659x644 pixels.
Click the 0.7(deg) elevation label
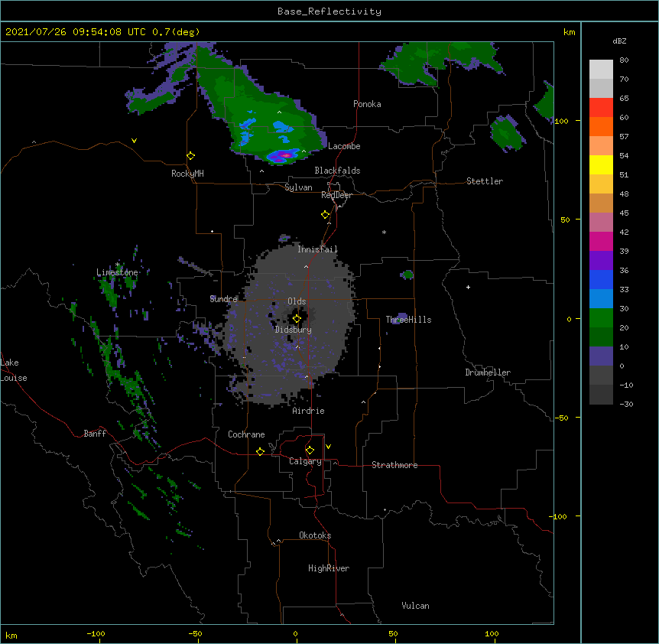click(x=176, y=32)
